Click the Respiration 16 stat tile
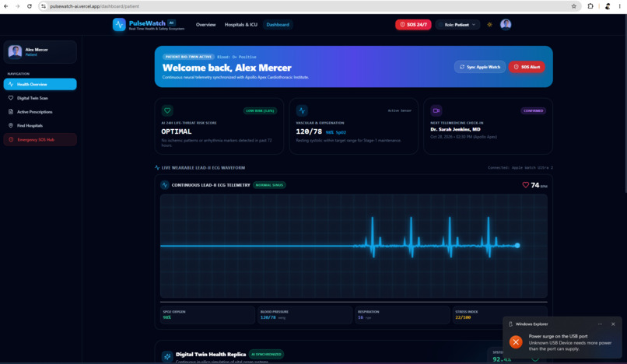The height and width of the screenshot is (364, 627). point(402,314)
